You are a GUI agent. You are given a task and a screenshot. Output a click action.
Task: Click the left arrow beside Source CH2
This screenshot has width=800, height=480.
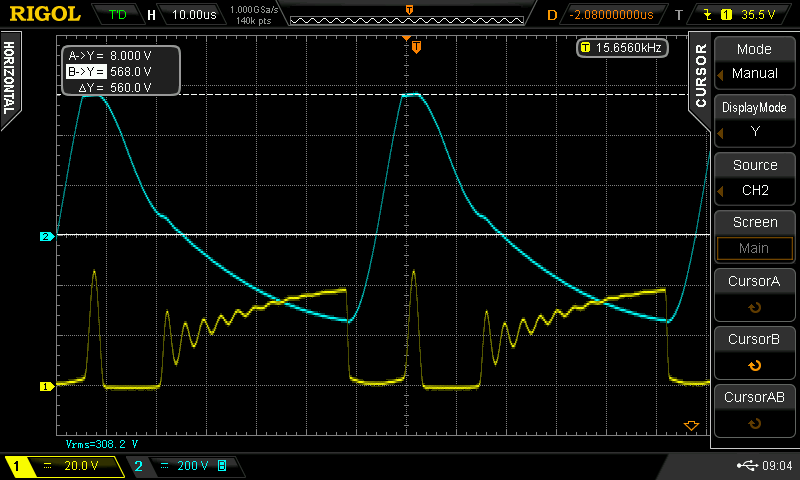(720, 192)
